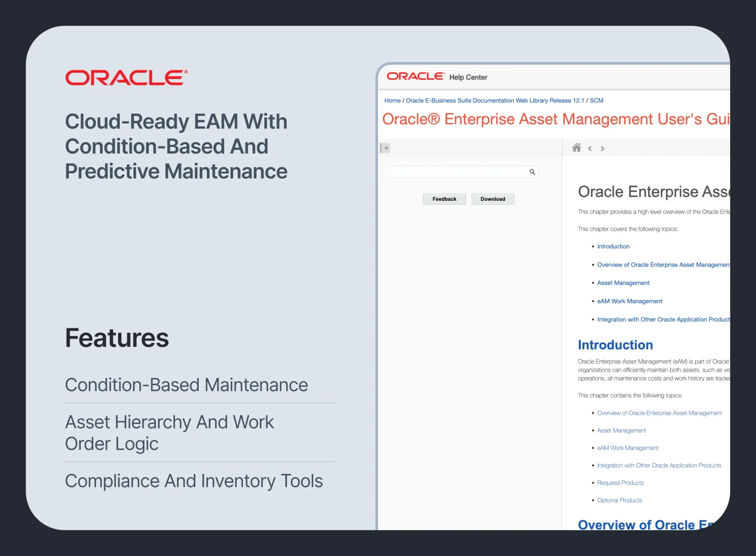
Task: Select the Condition-Based Maintenance feature item
Action: [x=186, y=385]
